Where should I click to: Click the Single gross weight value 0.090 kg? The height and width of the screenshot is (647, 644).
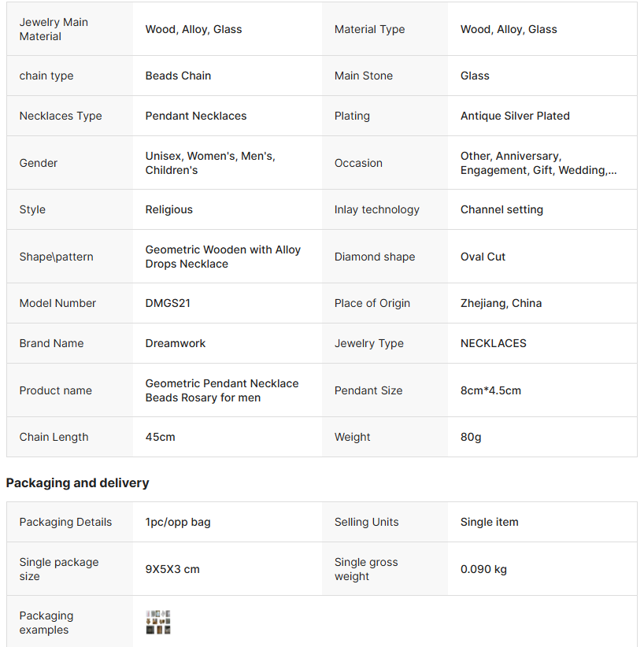pyautogui.click(x=483, y=569)
